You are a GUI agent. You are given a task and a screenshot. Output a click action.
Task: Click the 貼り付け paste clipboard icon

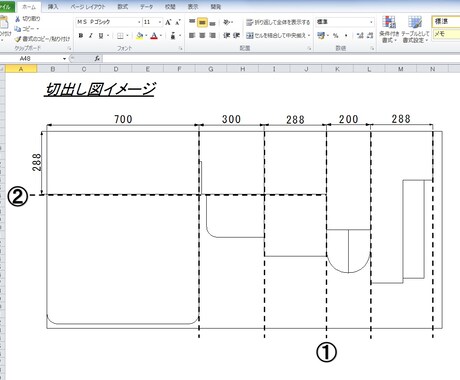pos(4,23)
